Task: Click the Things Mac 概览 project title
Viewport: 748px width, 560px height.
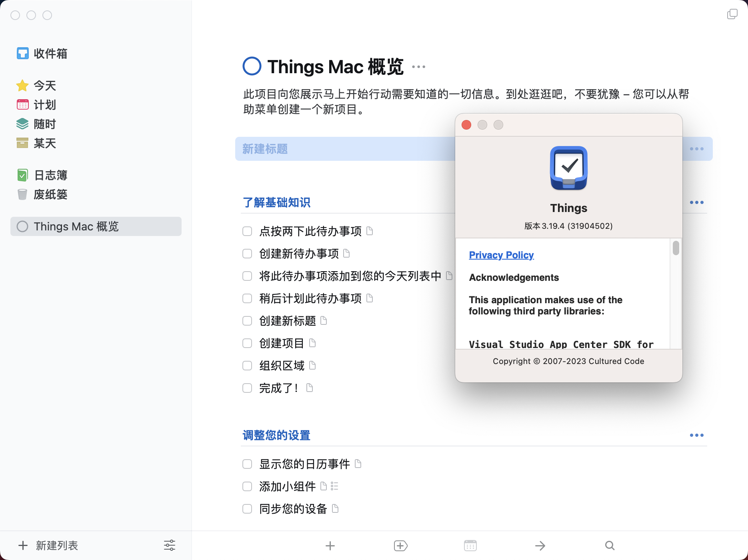Action: pos(335,67)
